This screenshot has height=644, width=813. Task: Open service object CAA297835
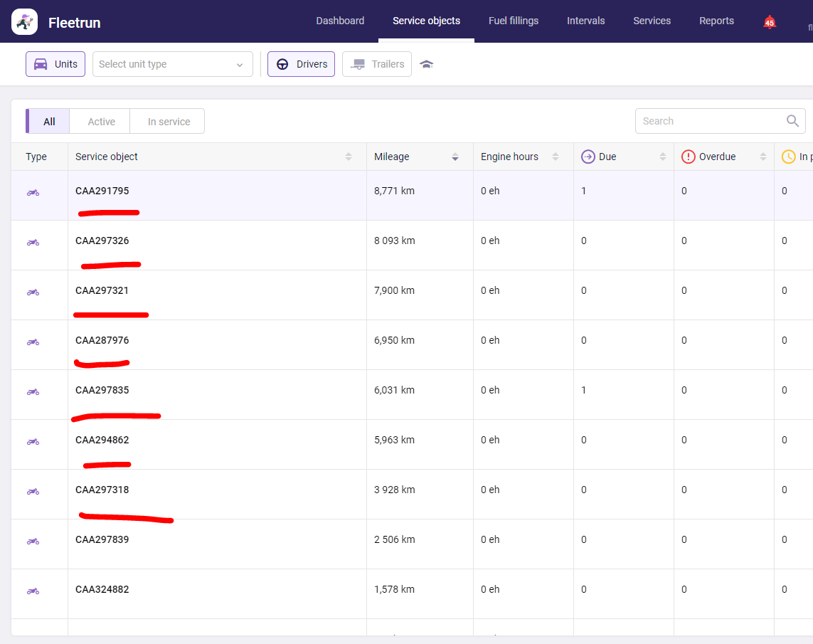(x=102, y=390)
